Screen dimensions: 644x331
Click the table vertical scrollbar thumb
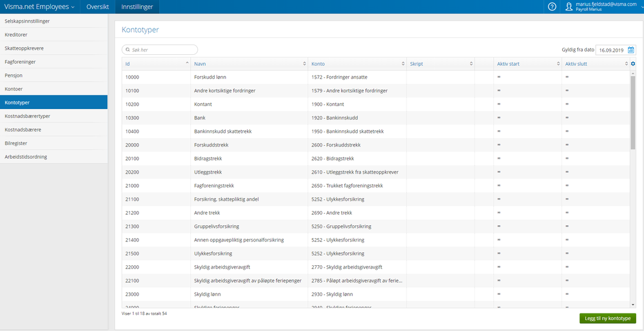(633, 112)
